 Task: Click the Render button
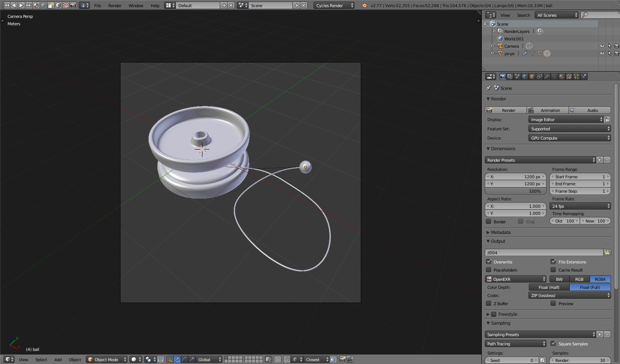pyautogui.click(x=506, y=110)
